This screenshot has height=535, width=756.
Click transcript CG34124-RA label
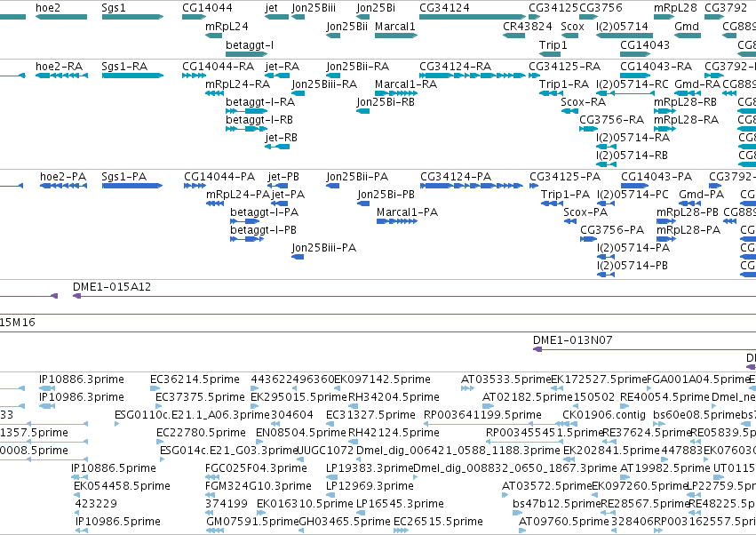455,67
